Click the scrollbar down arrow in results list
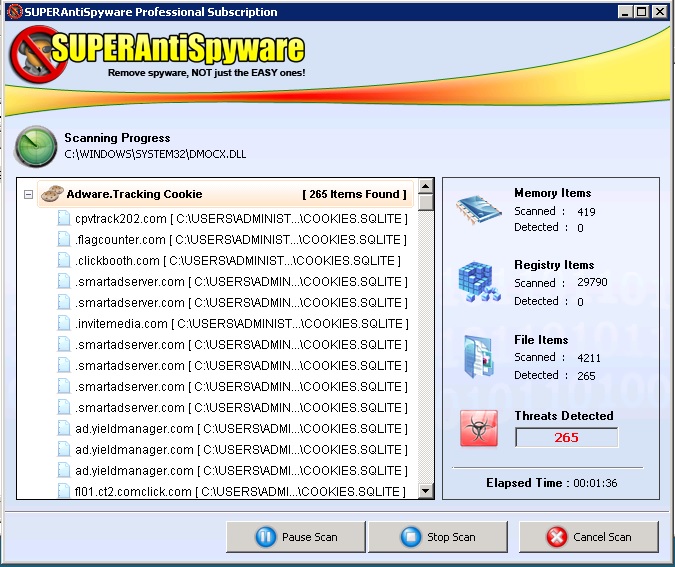 coord(426,491)
